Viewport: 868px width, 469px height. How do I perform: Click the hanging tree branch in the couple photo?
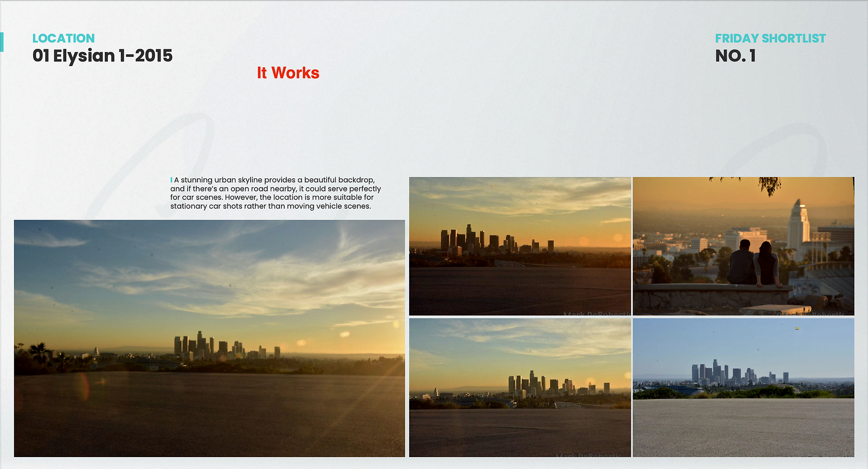pos(770,185)
